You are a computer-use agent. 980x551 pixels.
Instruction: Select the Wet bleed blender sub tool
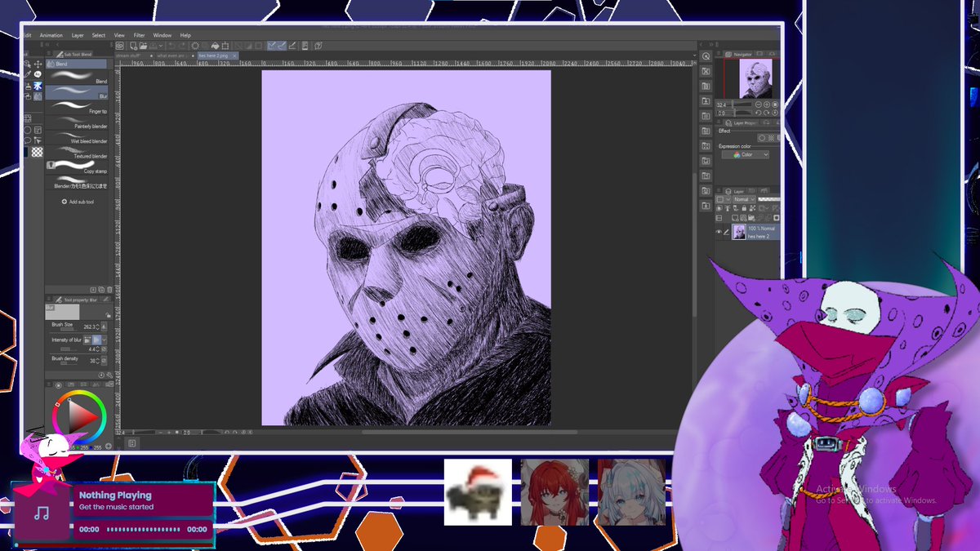point(77,137)
